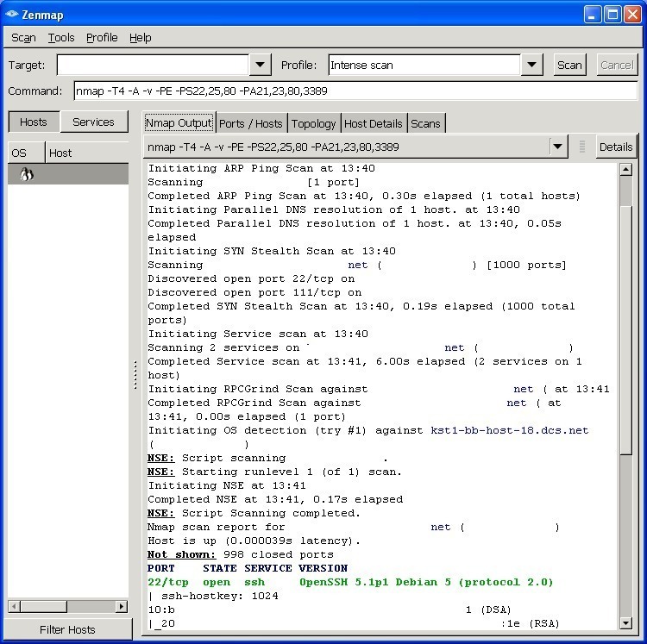
Task: Click the Cancel button
Action: (617, 65)
